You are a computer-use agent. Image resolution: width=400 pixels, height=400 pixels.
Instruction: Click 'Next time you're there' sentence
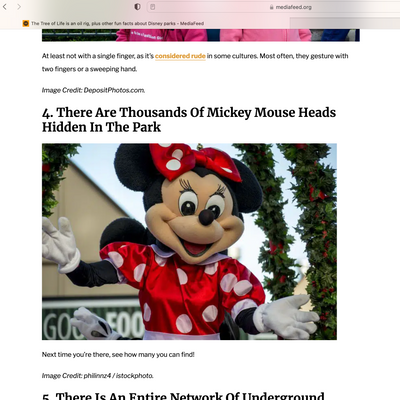tap(118, 354)
